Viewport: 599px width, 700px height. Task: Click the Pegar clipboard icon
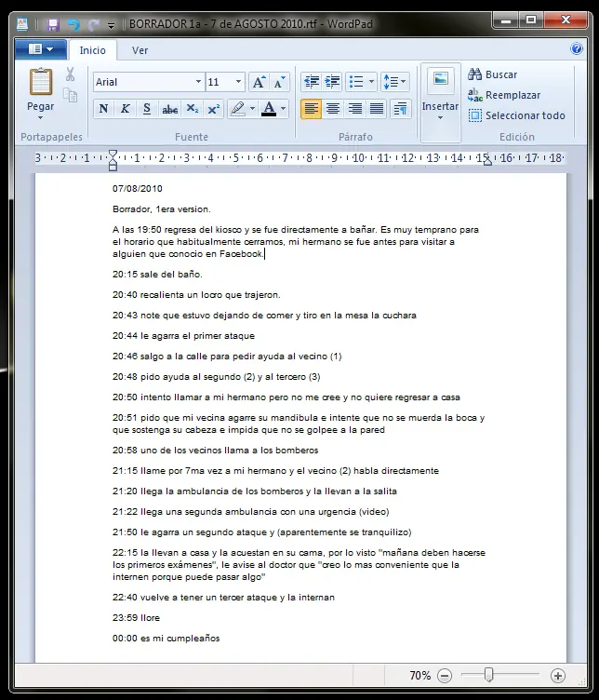click(41, 81)
